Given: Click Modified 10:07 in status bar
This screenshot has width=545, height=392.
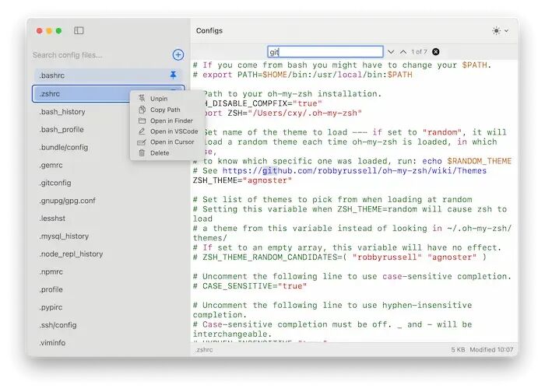Looking at the screenshot, I should 491,350.
